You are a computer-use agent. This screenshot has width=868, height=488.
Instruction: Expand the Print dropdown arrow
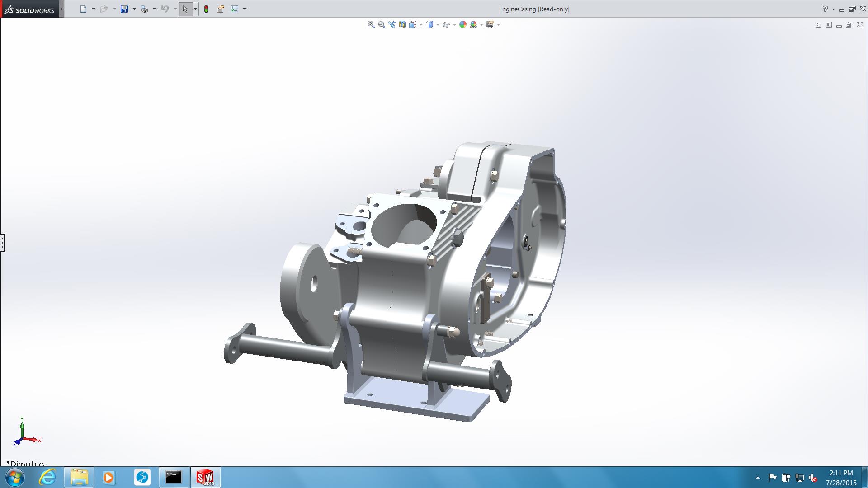point(155,9)
